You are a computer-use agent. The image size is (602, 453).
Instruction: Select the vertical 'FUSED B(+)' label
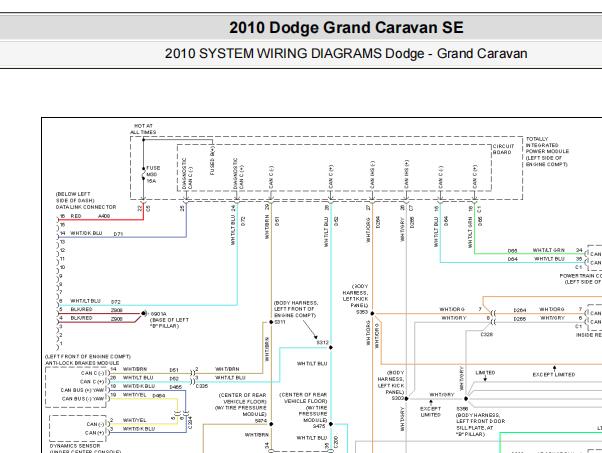tap(212, 160)
